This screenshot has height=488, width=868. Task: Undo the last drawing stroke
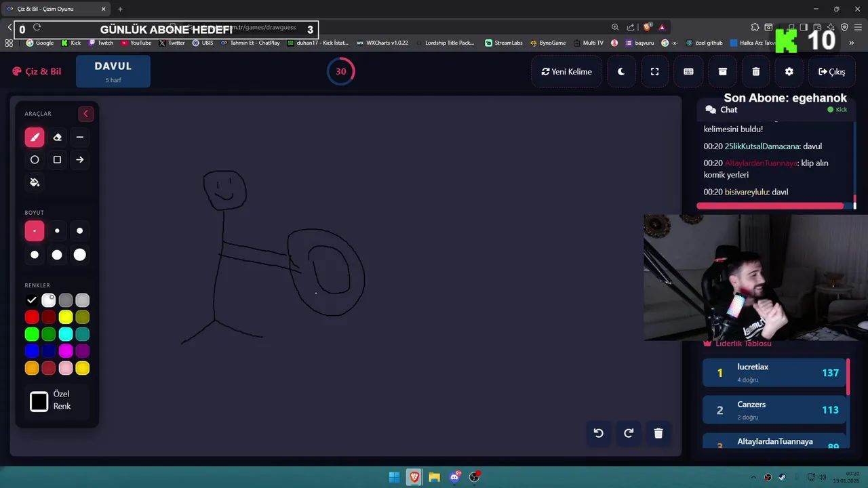[598, 434]
